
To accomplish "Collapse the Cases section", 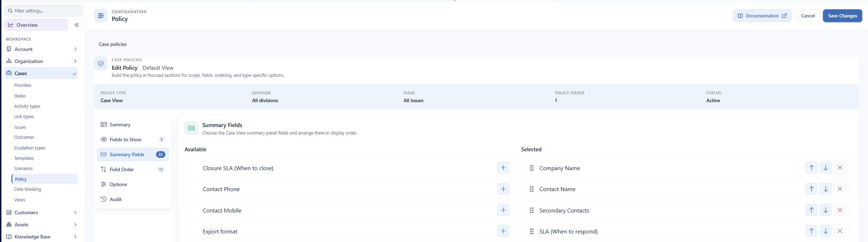I will [41, 73].
